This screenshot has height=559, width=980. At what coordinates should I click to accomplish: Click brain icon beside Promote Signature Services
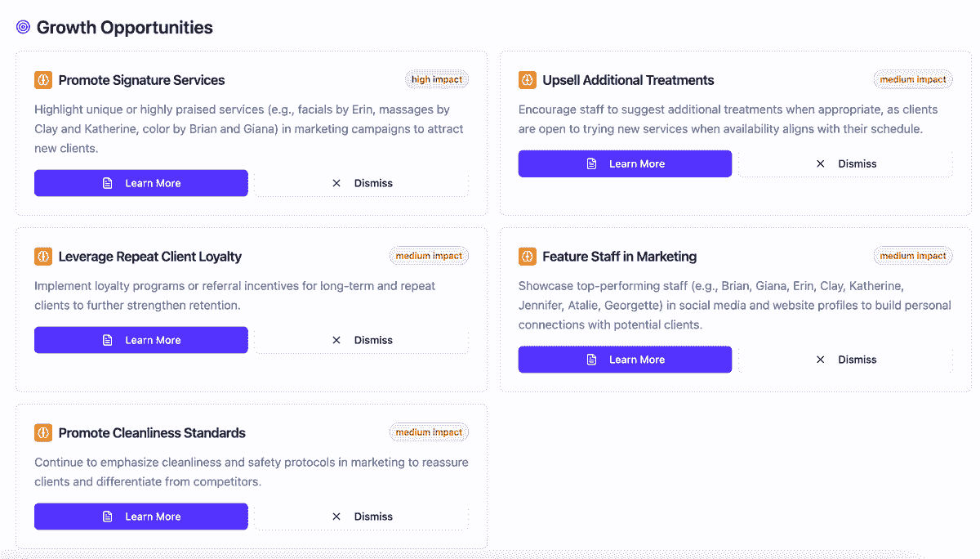[x=43, y=80]
